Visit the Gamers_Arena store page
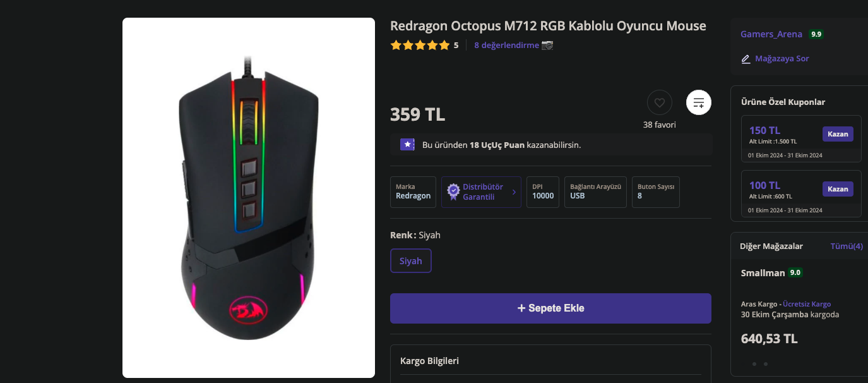868x383 pixels. click(x=771, y=34)
